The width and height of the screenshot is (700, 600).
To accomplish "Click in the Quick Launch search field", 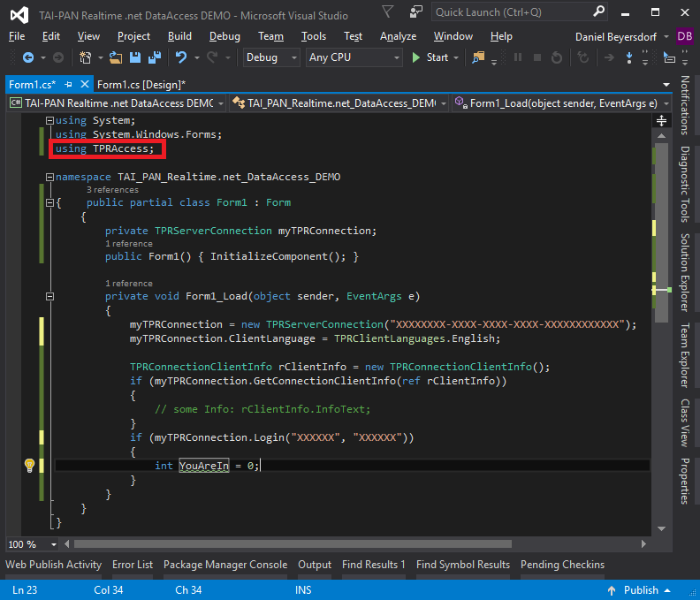I will coord(511,12).
